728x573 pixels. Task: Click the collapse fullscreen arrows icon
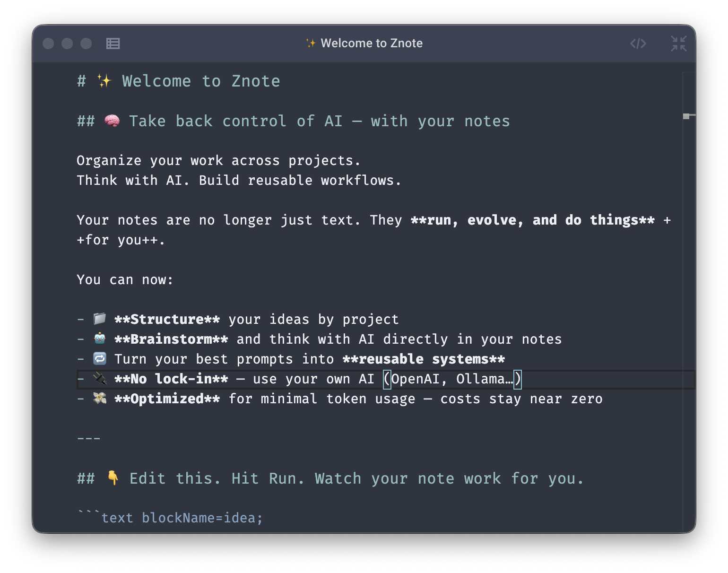coord(679,43)
